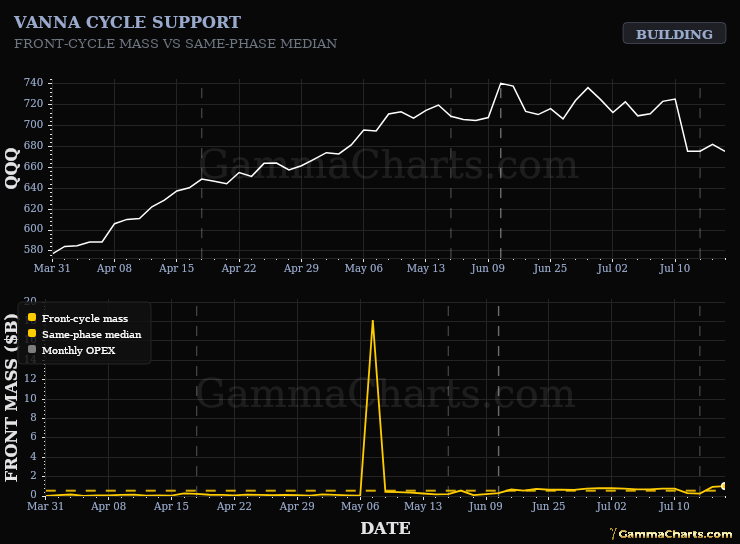
Task: Click the 'FRONT MASS ($B)' axis title
Action: (11, 397)
